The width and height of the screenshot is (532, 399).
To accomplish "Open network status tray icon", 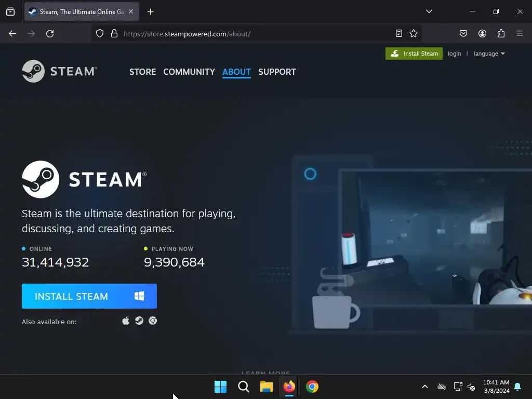I will pyautogui.click(x=458, y=387).
